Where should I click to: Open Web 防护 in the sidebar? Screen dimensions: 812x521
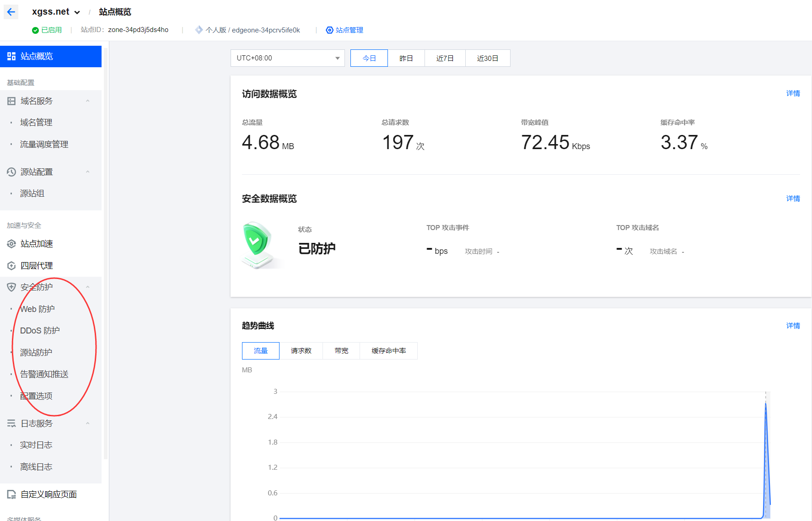pyautogui.click(x=38, y=309)
